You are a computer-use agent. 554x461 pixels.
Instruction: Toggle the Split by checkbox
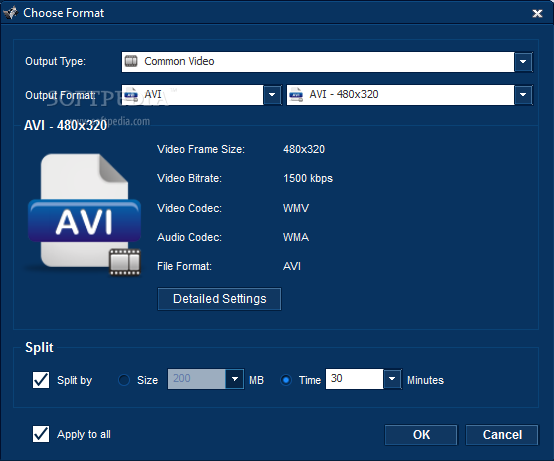click(x=41, y=380)
